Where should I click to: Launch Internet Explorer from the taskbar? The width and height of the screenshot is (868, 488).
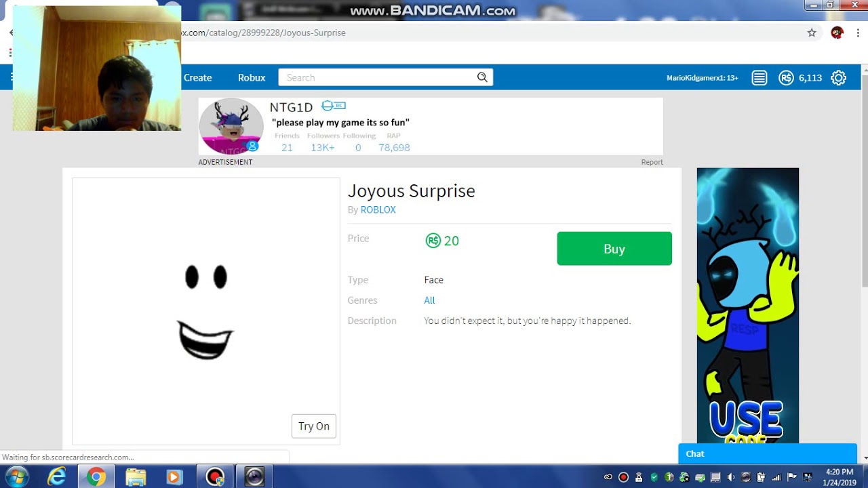coord(57,476)
